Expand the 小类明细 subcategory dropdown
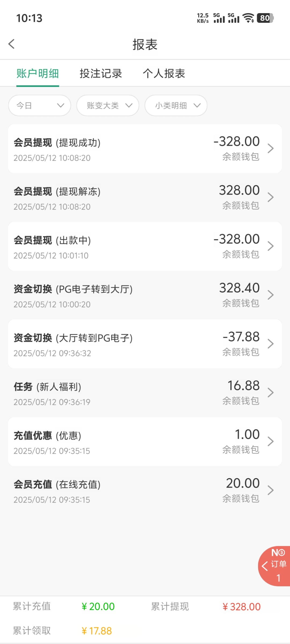 point(176,105)
